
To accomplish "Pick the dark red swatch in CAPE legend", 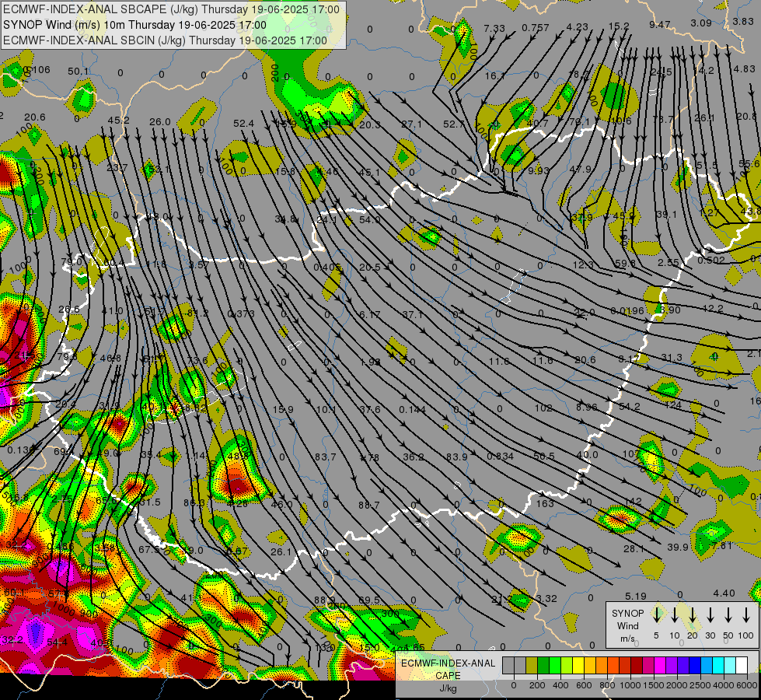I will pyautogui.click(x=637, y=666).
